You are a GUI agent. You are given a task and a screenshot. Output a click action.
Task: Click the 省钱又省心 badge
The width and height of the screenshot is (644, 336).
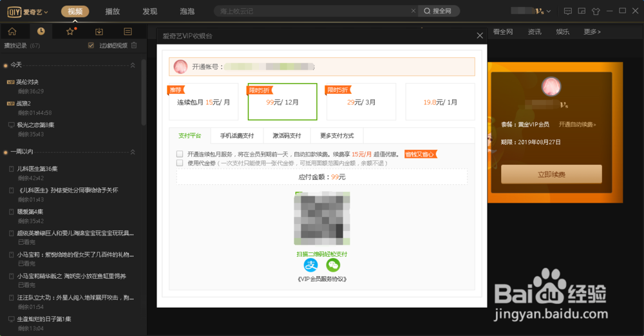coord(420,154)
